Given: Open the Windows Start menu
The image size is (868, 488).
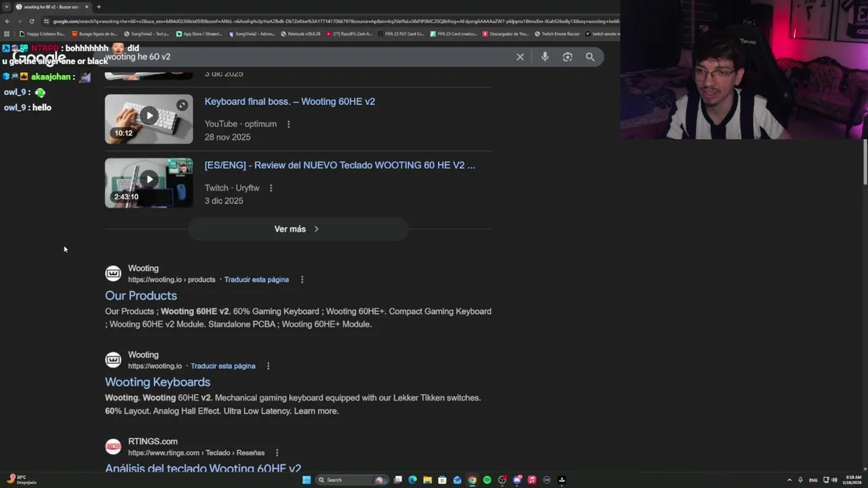Looking at the screenshot, I should coord(307,480).
